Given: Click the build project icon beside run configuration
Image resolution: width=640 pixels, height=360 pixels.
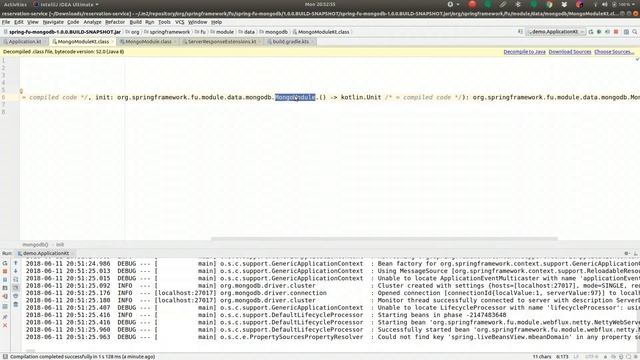Looking at the screenshot, I should (520, 32).
